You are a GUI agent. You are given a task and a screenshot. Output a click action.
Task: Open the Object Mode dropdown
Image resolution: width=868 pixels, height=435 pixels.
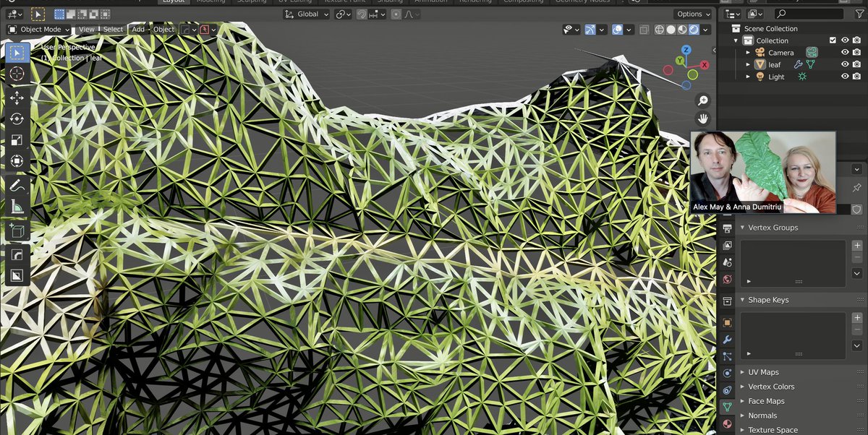click(x=39, y=30)
